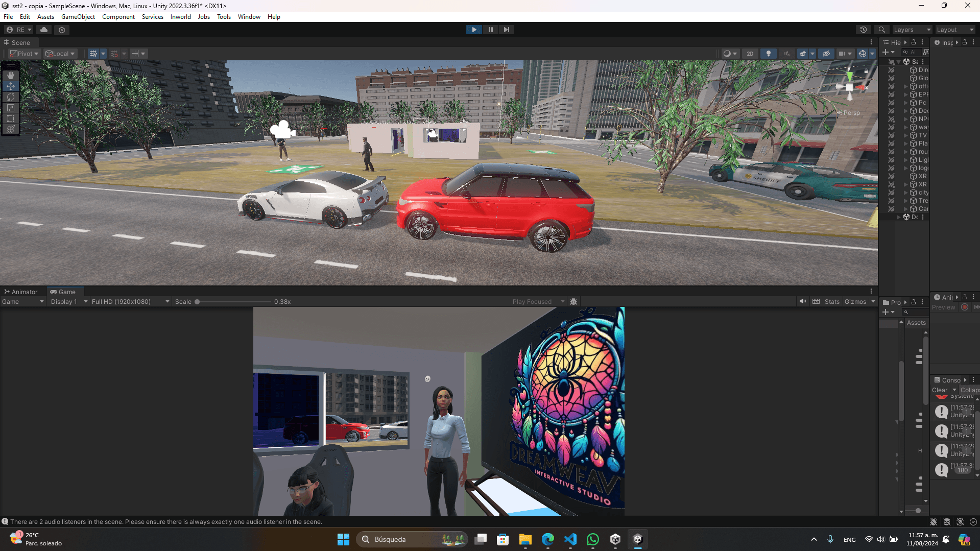Open Unity Hub from taskbar

pos(615,539)
